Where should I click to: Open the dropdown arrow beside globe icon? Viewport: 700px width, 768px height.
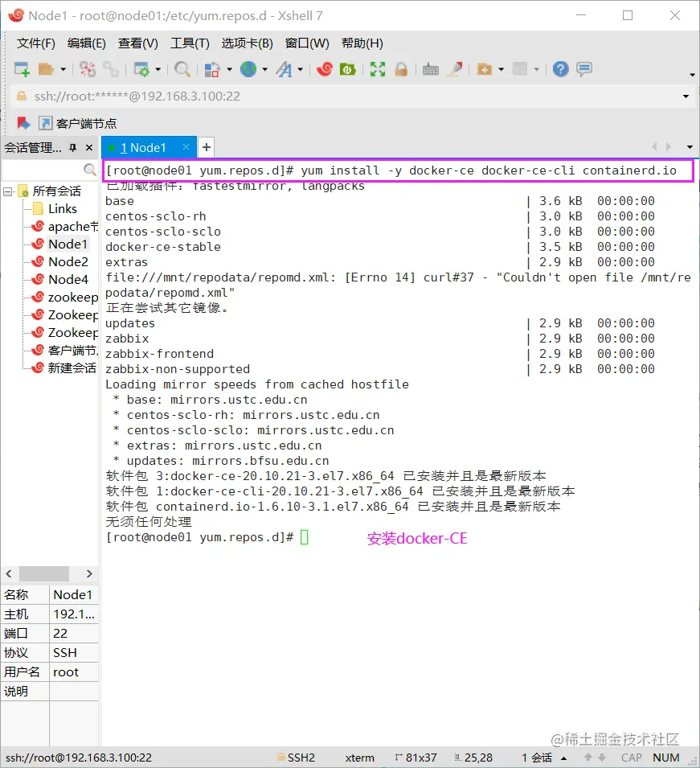[265, 69]
